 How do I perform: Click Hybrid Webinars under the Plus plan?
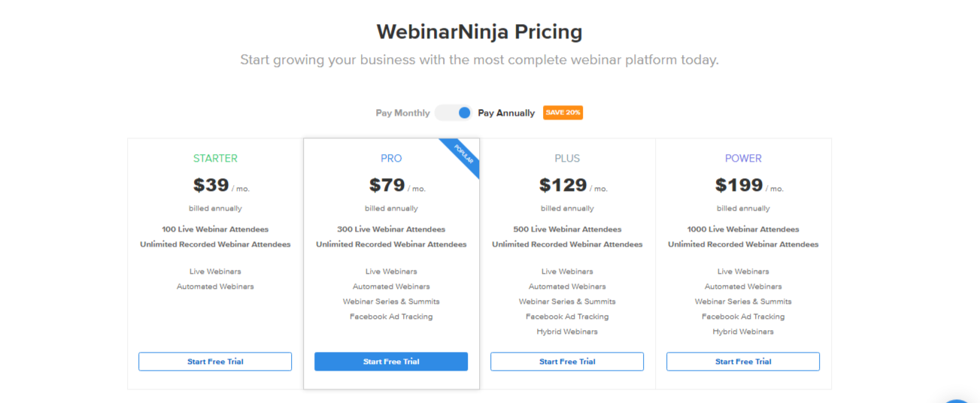[567, 332]
